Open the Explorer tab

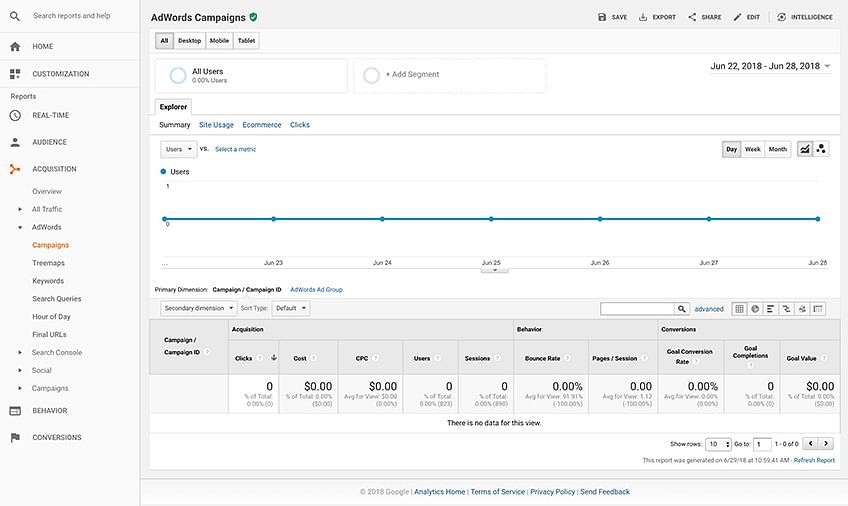[x=173, y=107]
